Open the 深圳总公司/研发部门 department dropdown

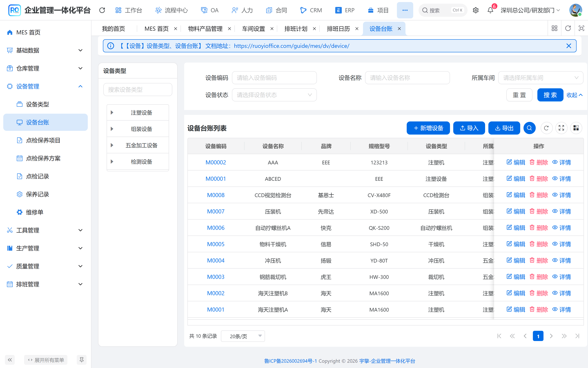(x=530, y=10)
